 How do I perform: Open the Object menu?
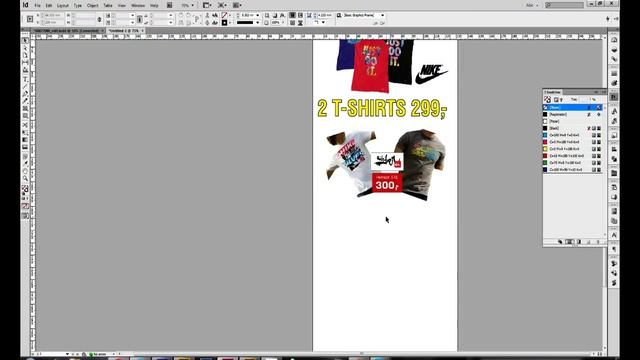[x=93, y=5]
